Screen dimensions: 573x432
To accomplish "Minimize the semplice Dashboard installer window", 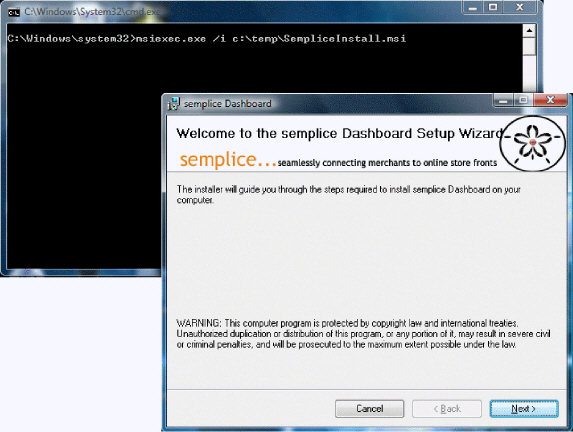I will tap(503, 100).
